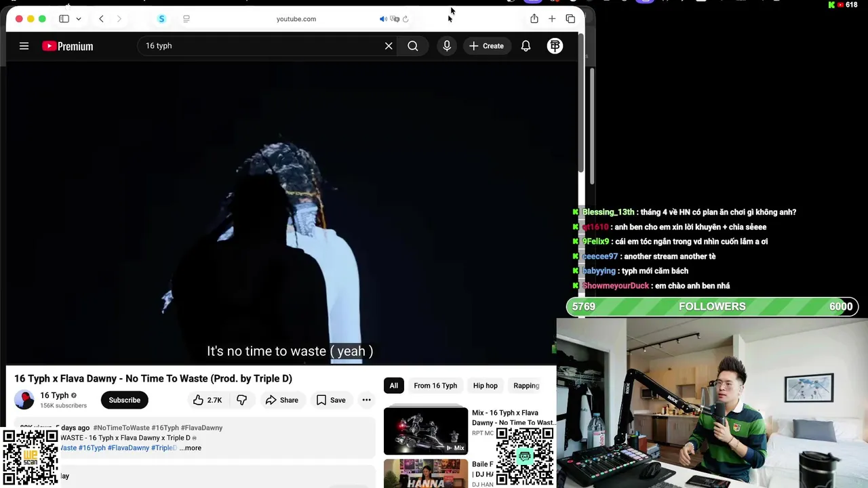
Task: Open a new tab with plus icon
Action: [552, 19]
